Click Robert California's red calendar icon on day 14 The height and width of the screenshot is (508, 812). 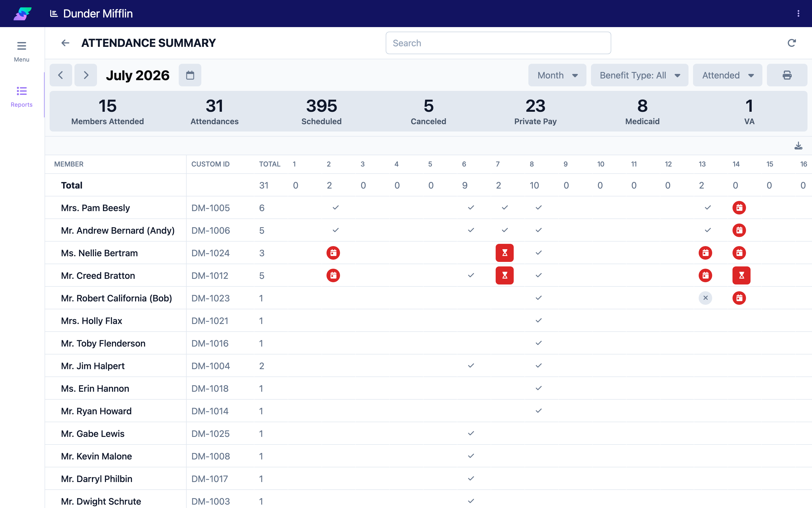pos(739,298)
